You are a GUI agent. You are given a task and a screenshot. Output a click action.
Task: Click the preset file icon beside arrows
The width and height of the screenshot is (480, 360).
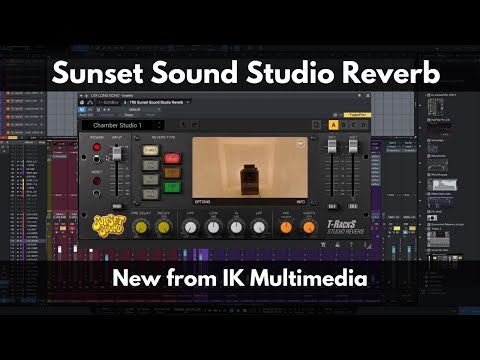(x=98, y=109)
